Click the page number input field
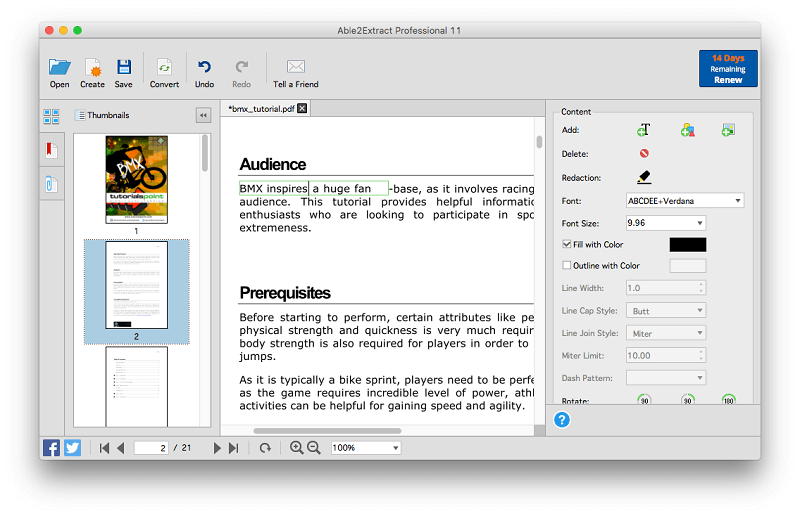Screen dimensions: 800x516 (151, 448)
